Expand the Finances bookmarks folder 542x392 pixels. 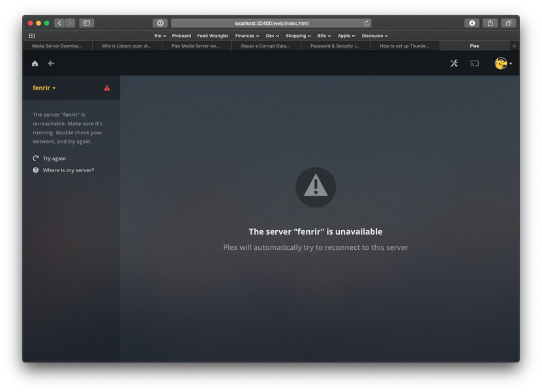click(x=247, y=36)
